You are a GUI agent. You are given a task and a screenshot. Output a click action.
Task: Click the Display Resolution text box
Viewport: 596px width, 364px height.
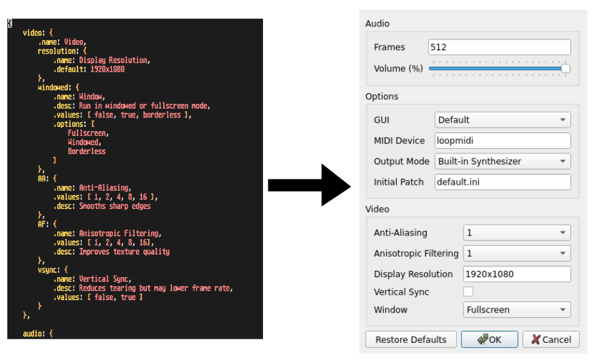(516, 274)
